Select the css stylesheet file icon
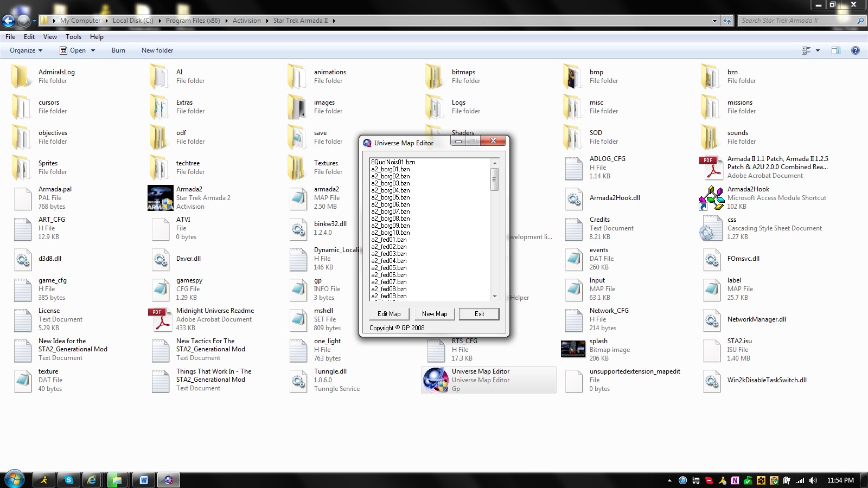This screenshot has width=868, height=488. pos(712,228)
